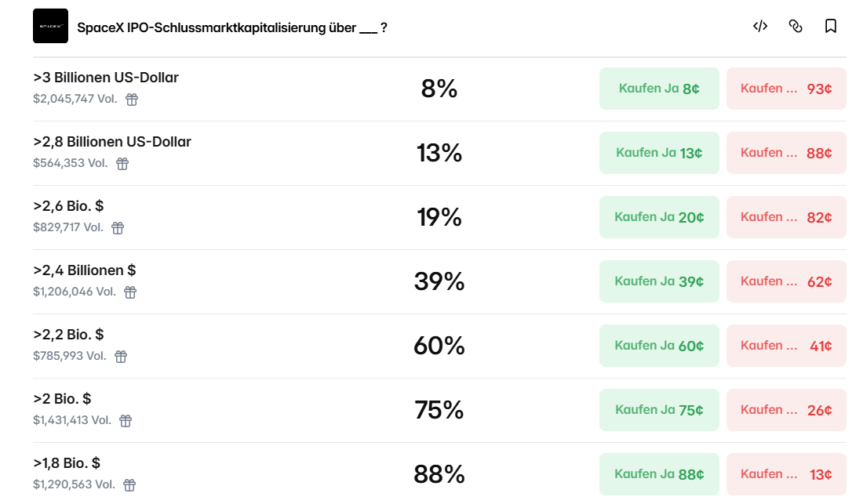This screenshot has height=504, width=863.
Task: Click gift icon next to $2,045,747 Vol.
Action: coord(132,100)
